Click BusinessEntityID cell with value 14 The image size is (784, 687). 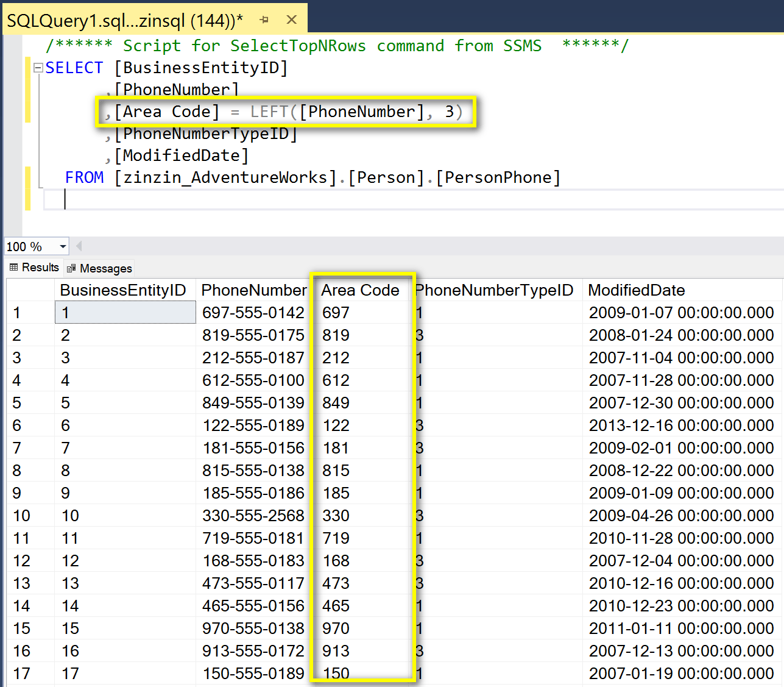coord(125,606)
